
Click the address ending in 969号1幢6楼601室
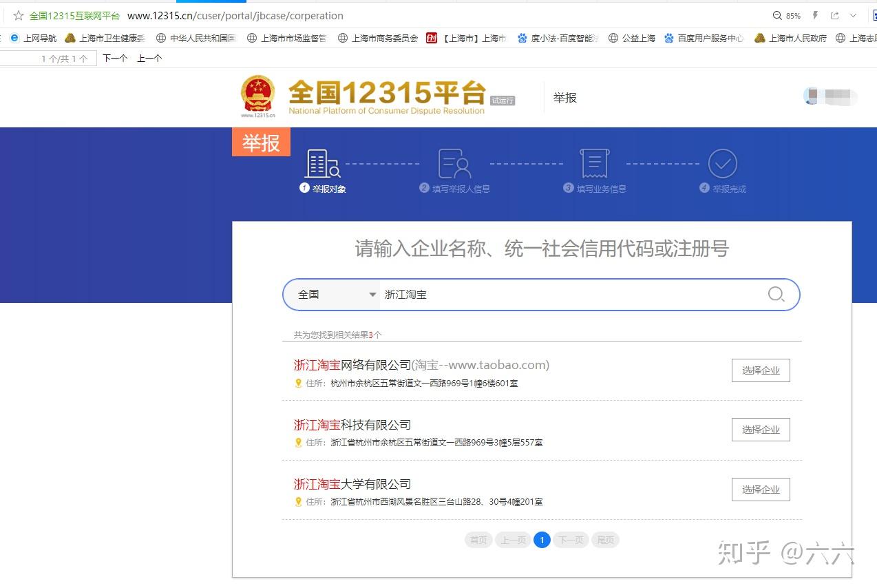pyautogui.click(x=424, y=384)
